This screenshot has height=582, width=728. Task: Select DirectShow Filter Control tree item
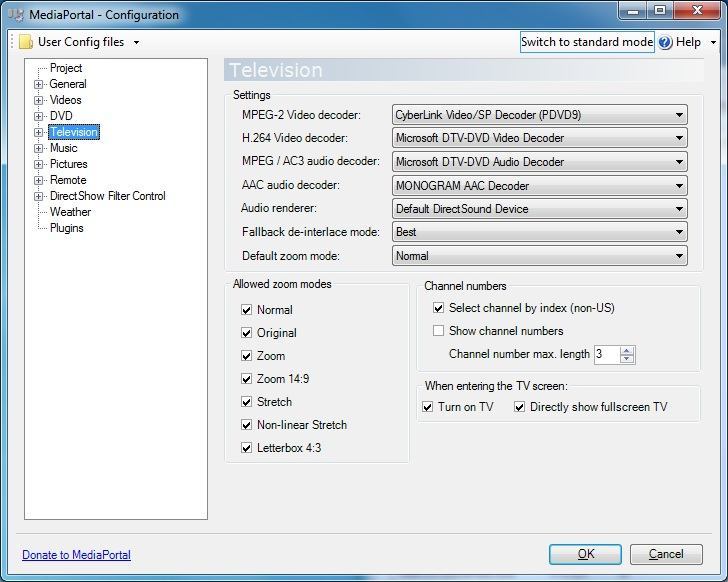pos(108,196)
